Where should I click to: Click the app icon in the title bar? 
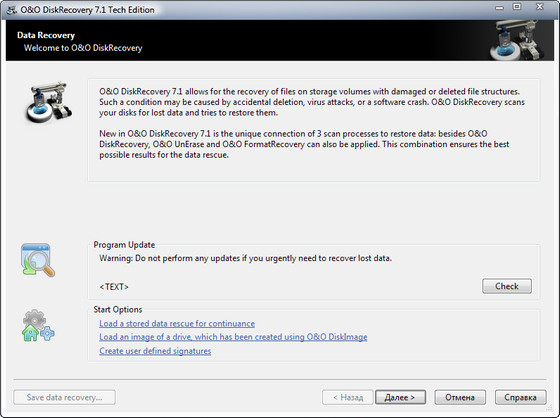coord(12,10)
